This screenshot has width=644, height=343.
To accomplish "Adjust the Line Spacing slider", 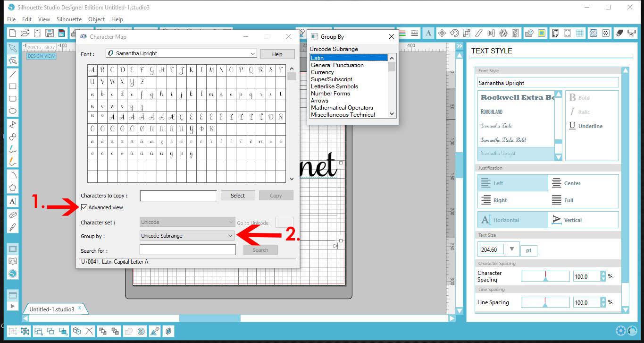I will [x=545, y=302].
